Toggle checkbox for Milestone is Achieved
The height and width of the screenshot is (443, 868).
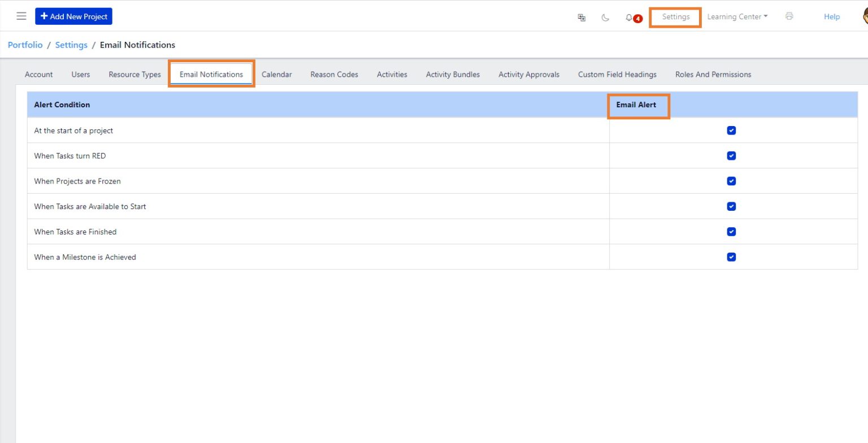coord(731,257)
